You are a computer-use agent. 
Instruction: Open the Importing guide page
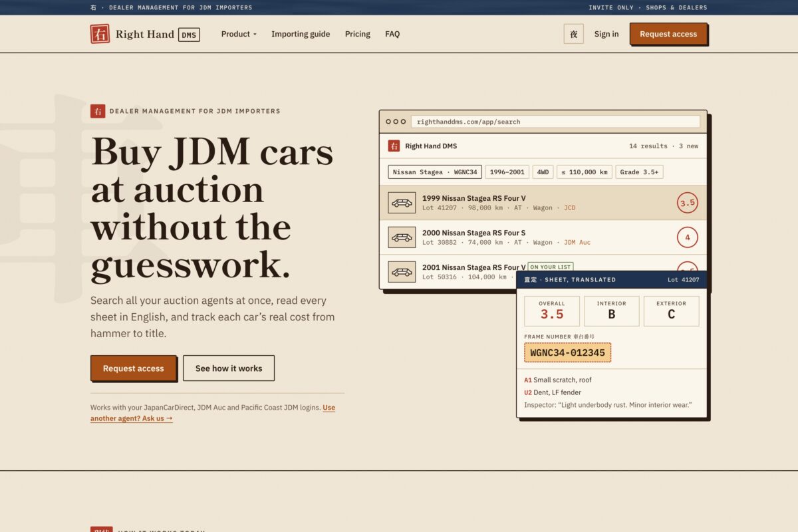[x=301, y=34]
